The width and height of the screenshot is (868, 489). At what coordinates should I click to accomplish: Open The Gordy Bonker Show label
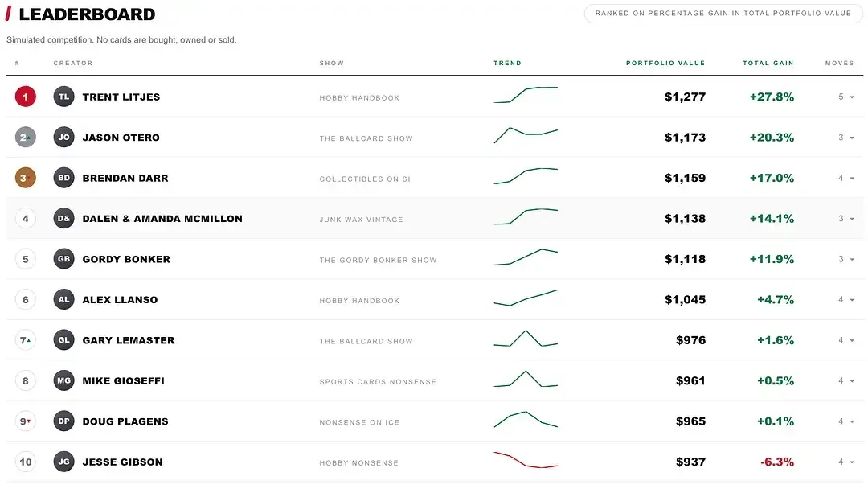[x=378, y=261]
